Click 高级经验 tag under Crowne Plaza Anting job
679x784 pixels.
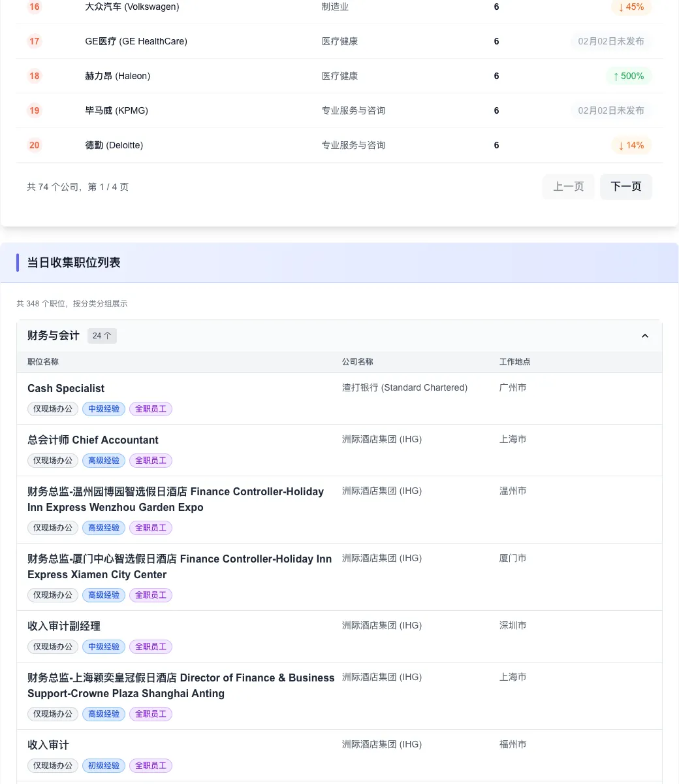[104, 714]
